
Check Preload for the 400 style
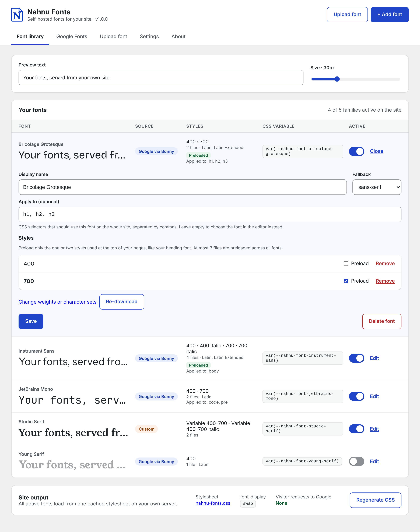(x=346, y=264)
